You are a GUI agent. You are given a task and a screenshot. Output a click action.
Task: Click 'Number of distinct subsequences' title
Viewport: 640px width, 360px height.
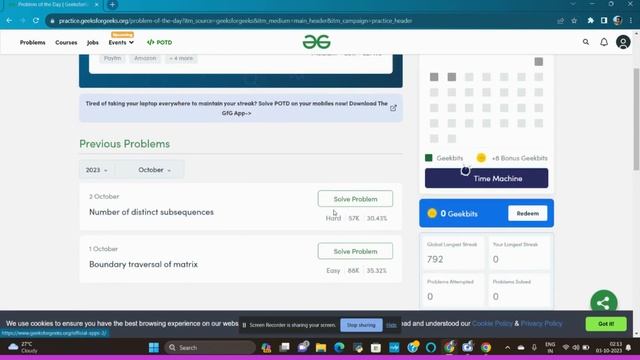tap(151, 212)
